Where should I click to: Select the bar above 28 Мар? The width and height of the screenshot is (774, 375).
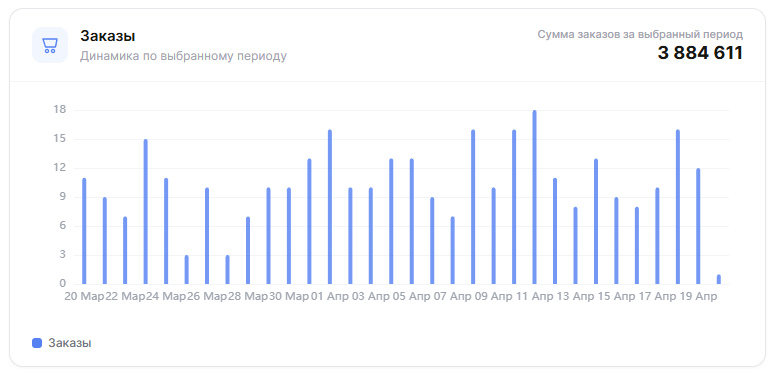248,250
